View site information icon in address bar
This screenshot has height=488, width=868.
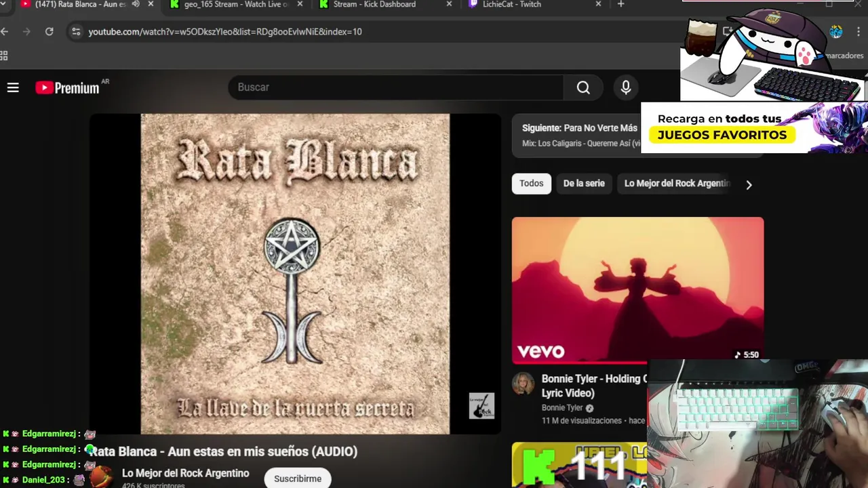76,31
